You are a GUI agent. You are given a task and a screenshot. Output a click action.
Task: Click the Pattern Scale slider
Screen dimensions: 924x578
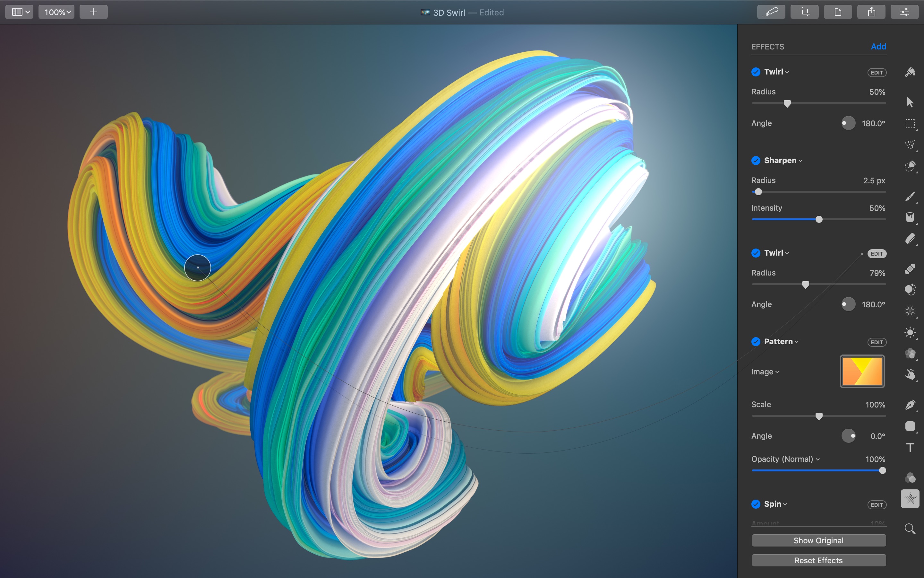click(x=819, y=416)
